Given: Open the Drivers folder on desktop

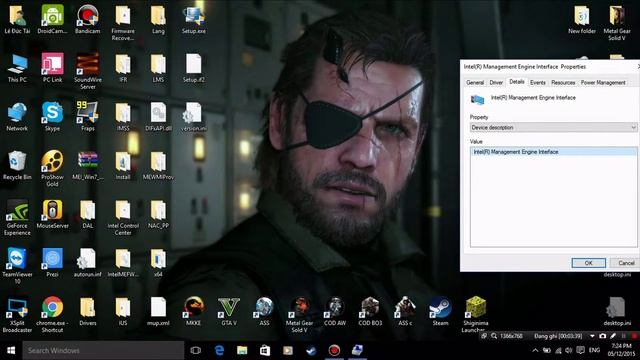Looking at the screenshot, I should pos(87,311).
